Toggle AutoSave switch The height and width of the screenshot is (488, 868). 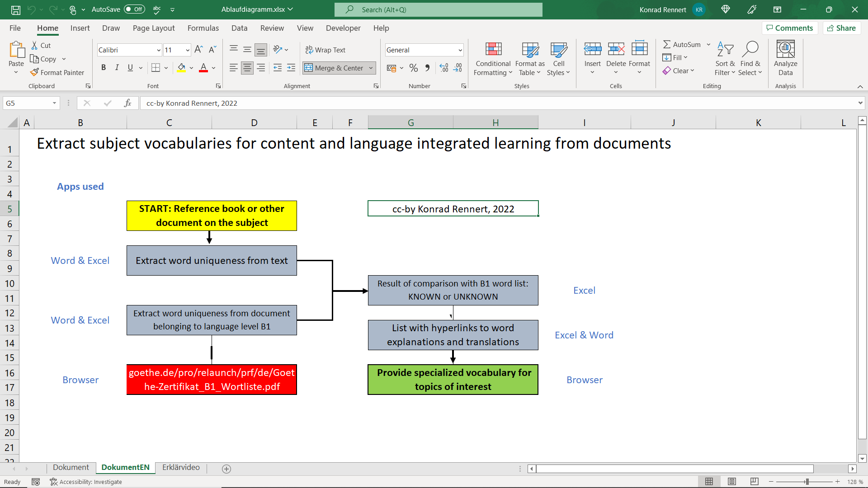pos(134,9)
